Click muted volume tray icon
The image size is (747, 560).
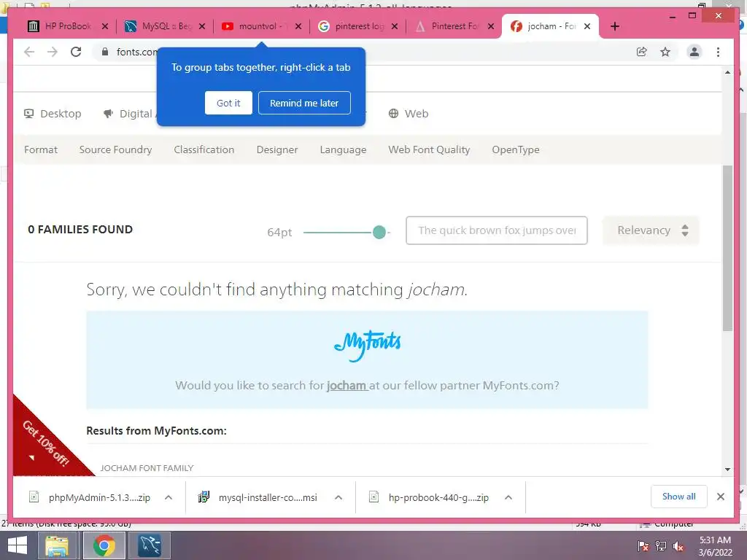coord(678,546)
